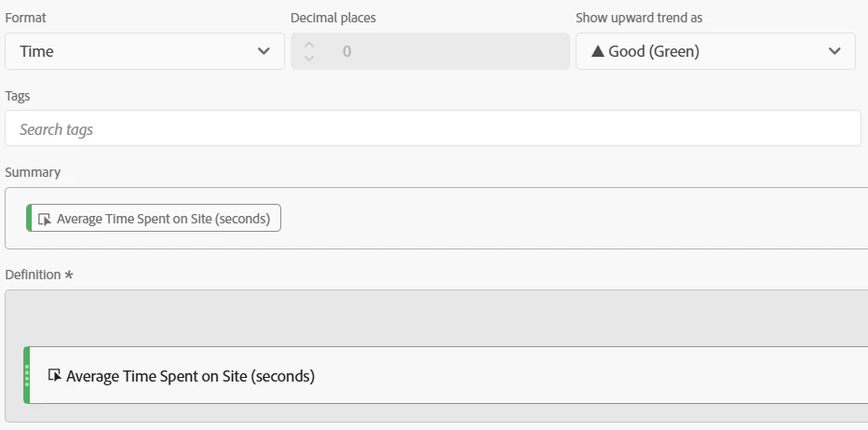Click the Decimal places decrement arrow
Viewport: 868px width, 430px height.
[309, 59]
